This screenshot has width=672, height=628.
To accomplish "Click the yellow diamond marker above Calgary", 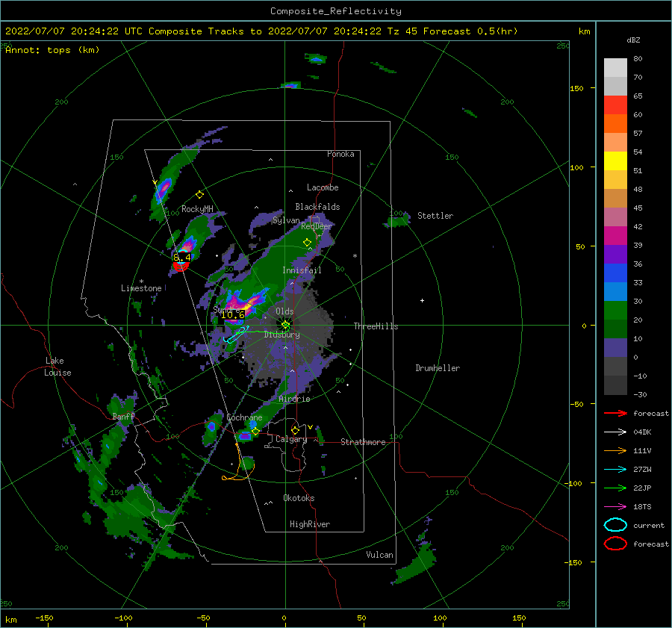I will (x=295, y=430).
